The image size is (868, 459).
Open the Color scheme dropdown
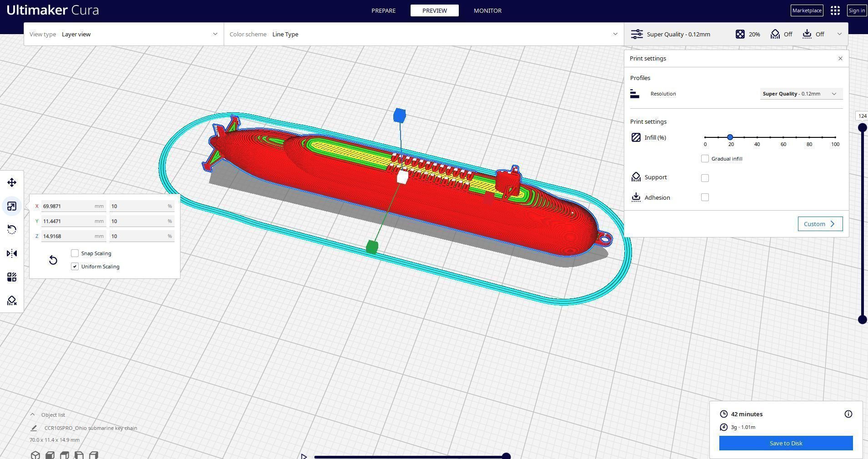coord(424,34)
